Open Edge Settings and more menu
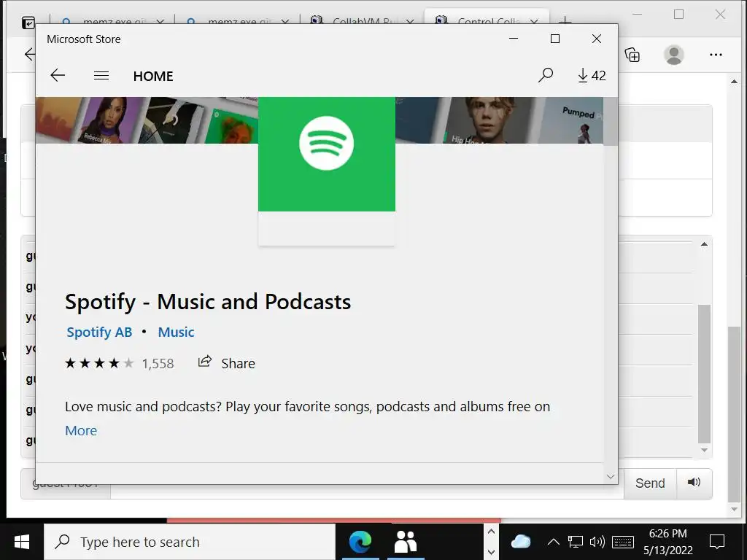The height and width of the screenshot is (560, 747). coord(716,55)
